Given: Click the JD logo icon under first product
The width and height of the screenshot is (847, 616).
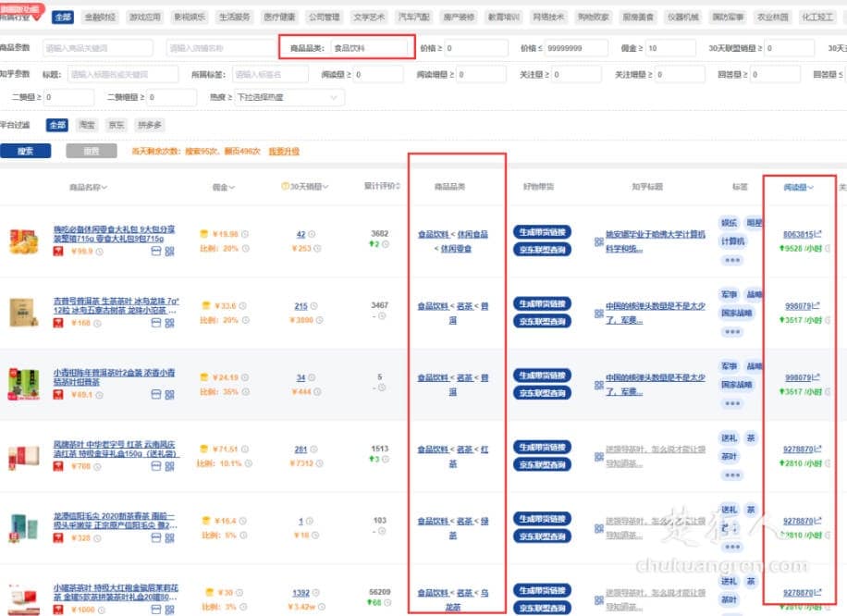Looking at the screenshot, I should (64, 251).
